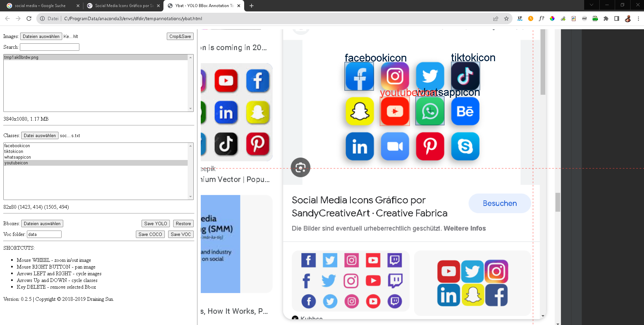Click the 'Weitere Infos' link

(x=465, y=229)
